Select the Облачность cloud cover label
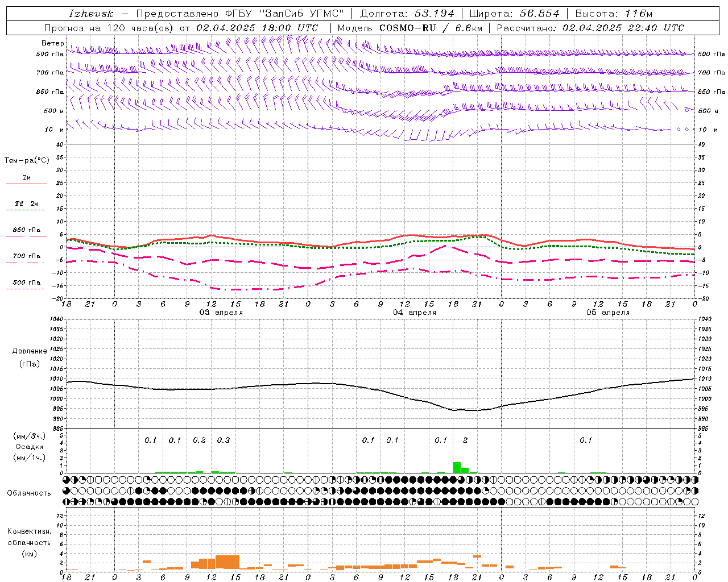The height and width of the screenshot is (582, 728). [x=29, y=493]
